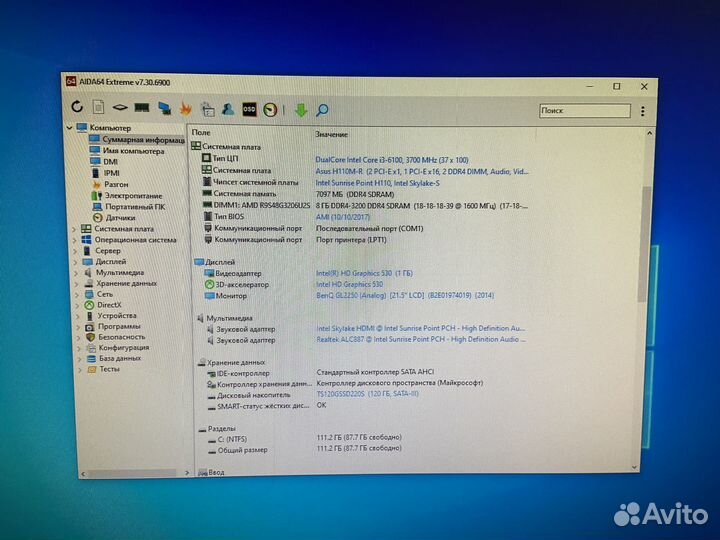Expand the Хранение данных tree node
Screen dimensions: 720x540
tap(76, 284)
